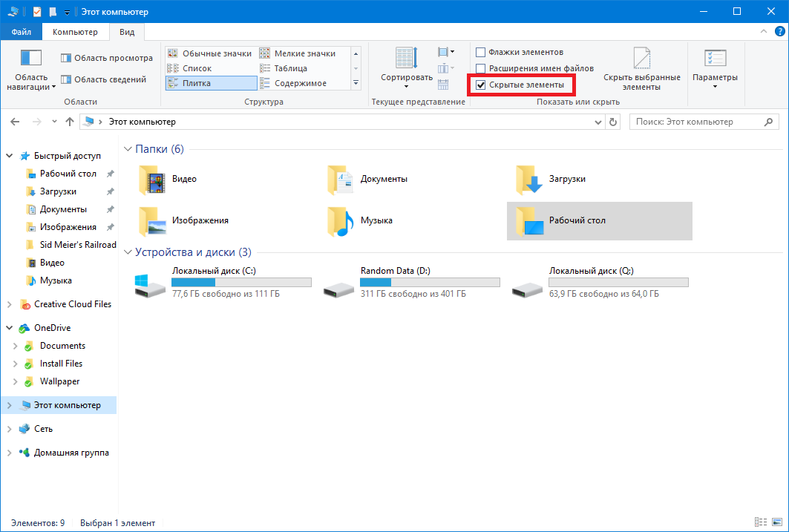
Task: Expand Creative Cloud Files node
Action: click(x=9, y=304)
